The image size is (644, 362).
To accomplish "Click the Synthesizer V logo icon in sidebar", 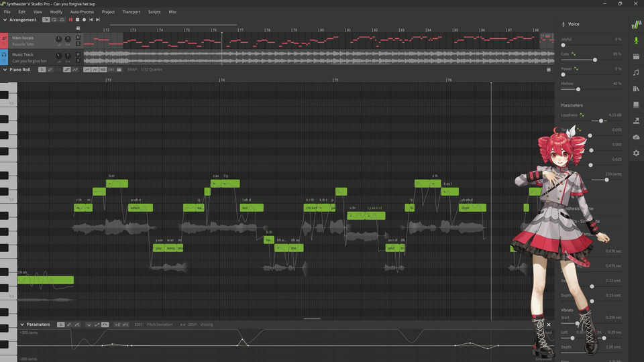I will pyautogui.click(x=636, y=25).
